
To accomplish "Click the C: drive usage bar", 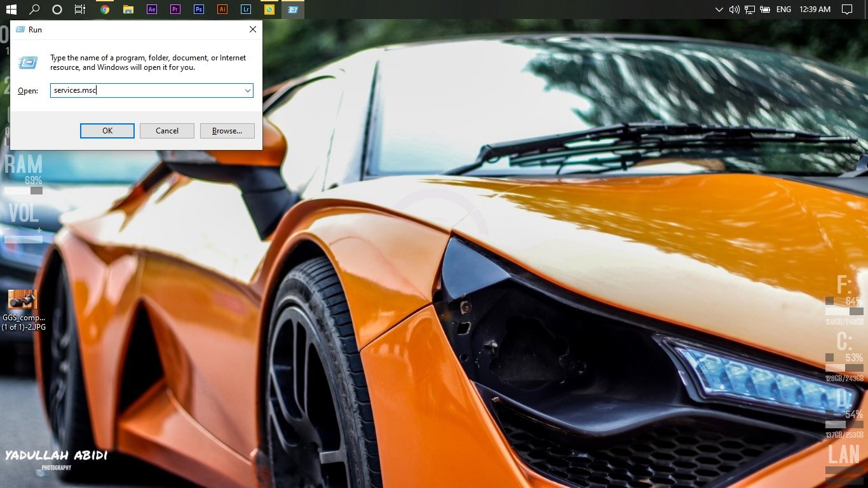I will [844, 368].
